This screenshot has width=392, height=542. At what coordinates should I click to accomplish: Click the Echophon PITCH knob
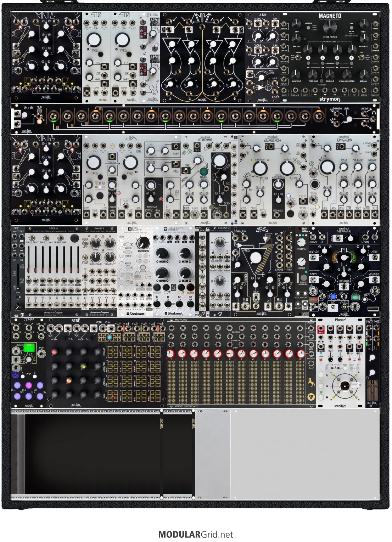click(260, 168)
